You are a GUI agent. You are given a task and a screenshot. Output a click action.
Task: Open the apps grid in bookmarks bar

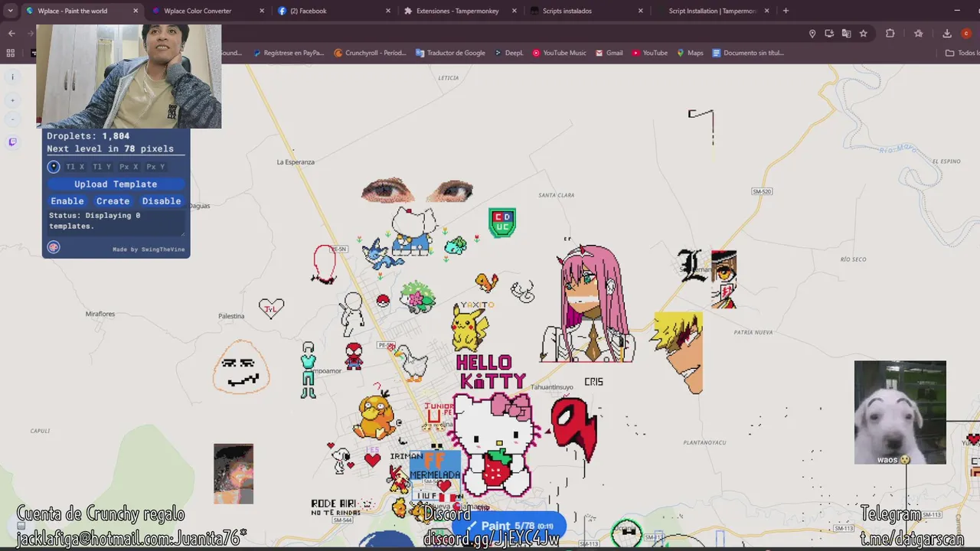(x=11, y=53)
